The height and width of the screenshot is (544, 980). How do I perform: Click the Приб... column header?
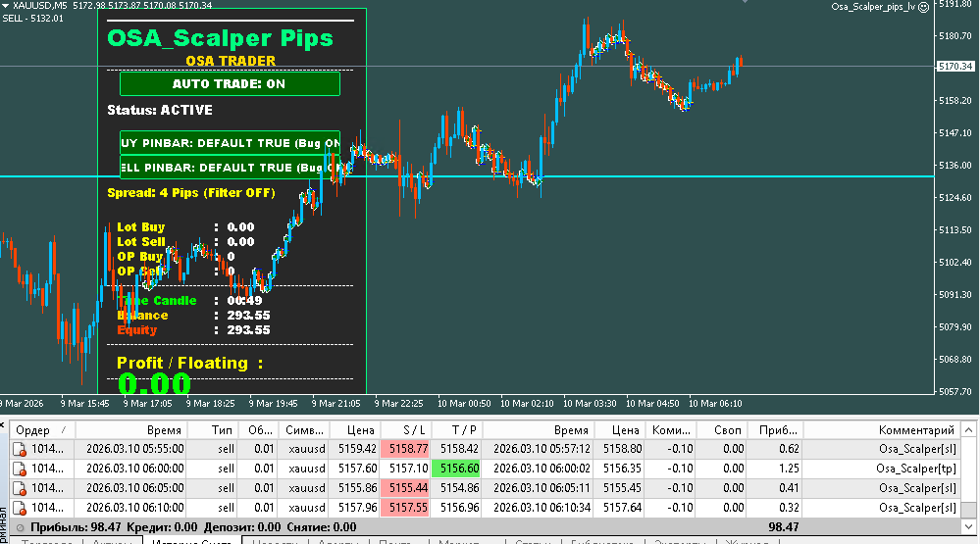(x=774, y=430)
